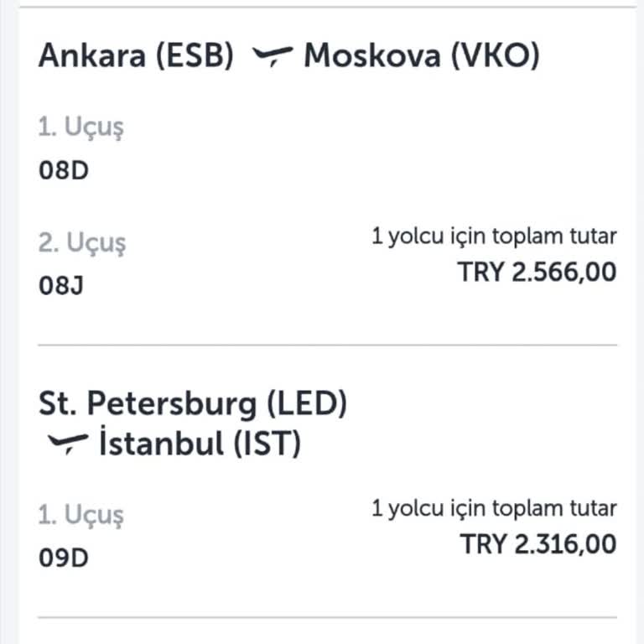
Task: Click the airplane icon before Moskova (VKO)
Action: click(x=273, y=56)
